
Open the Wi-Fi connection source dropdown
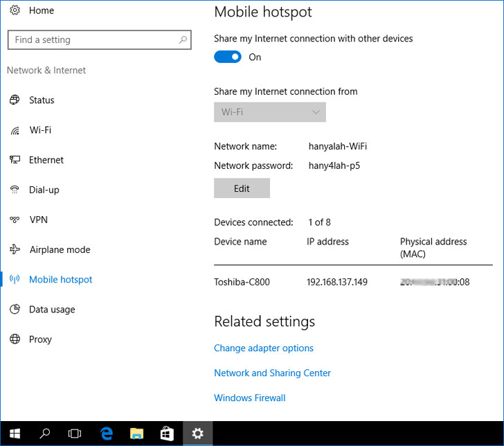pos(270,112)
